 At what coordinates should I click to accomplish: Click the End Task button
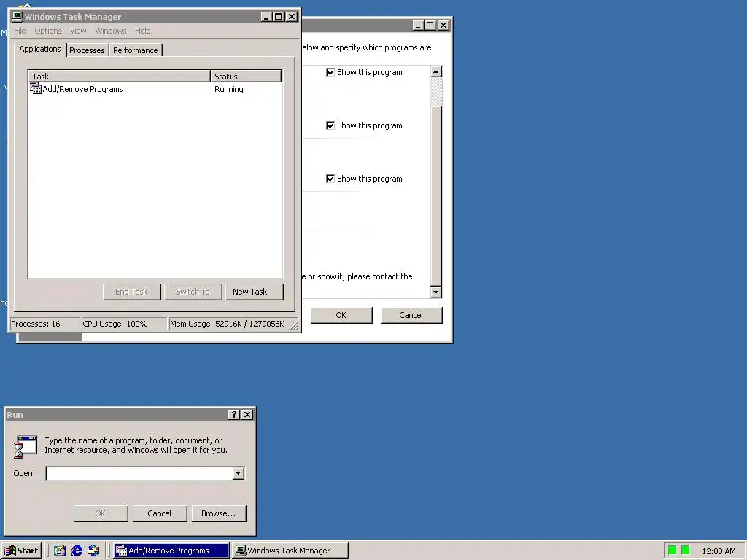pos(131,292)
